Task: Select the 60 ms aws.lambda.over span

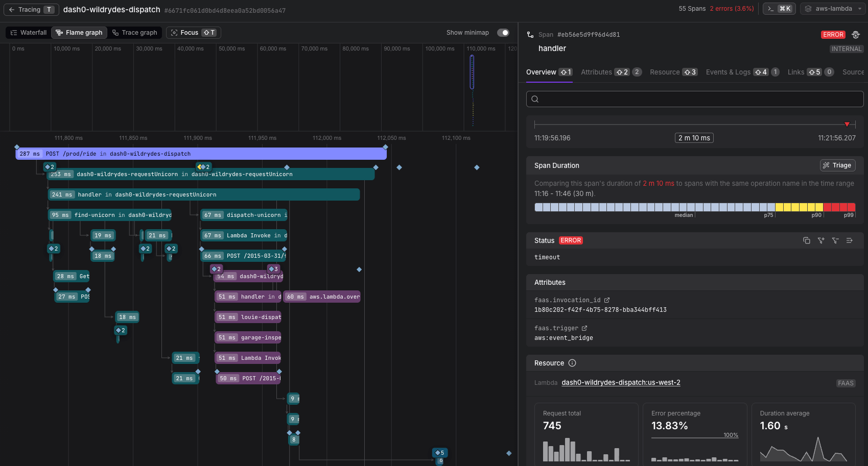Action: 322,297
